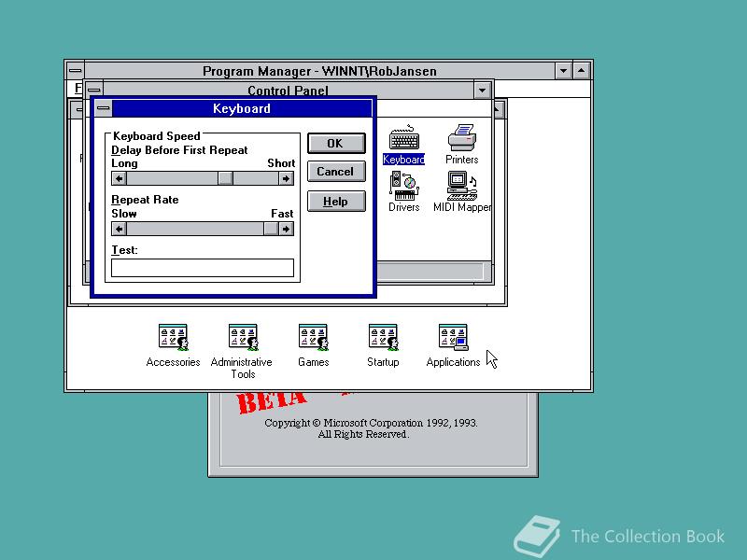Click the Program Manager title bar
The width and height of the screenshot is (747, 560).
(x=319, y=71)
